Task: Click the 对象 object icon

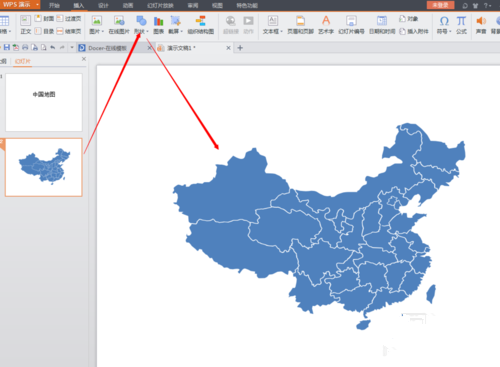Action: 402,19
